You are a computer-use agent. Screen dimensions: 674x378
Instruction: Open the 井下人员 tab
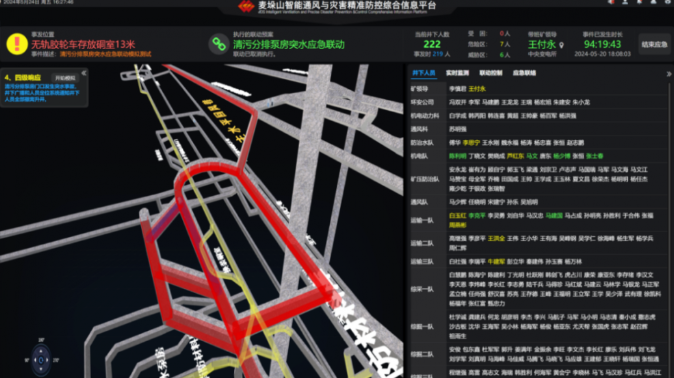[423, 73]
